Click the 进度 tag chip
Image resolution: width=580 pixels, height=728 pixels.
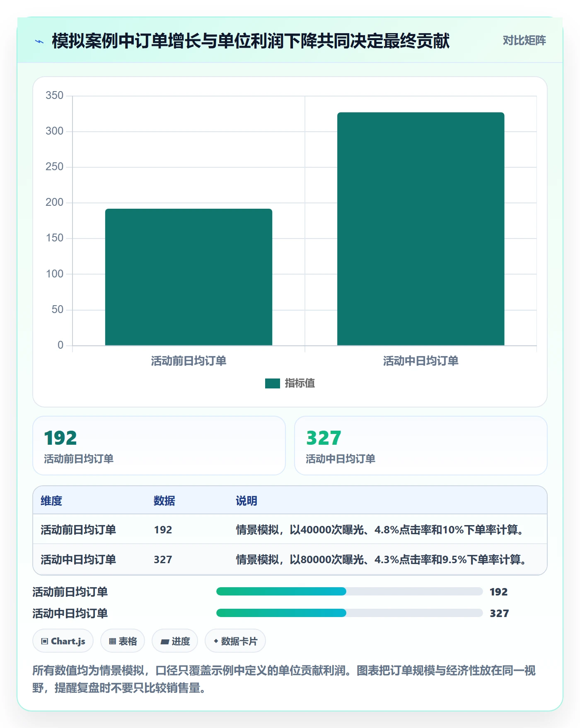click(x=175, y=641)
